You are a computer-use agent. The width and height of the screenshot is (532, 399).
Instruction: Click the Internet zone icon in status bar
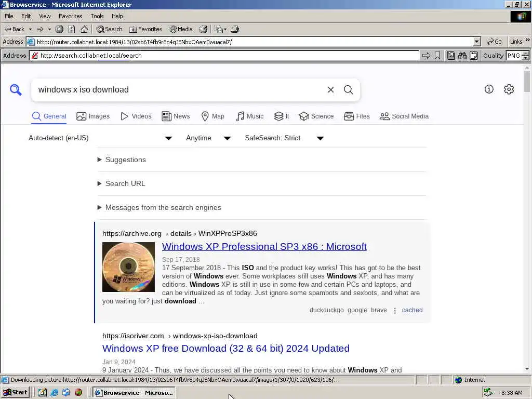coord(459,380)
